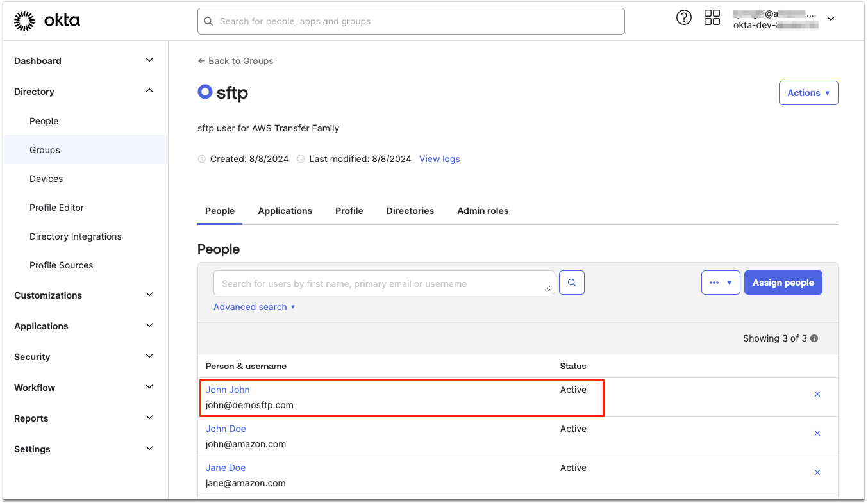This screenshot has width=868, height=503.
Task: Open the Actions dropdown
Action: click(x=808, y=92)
